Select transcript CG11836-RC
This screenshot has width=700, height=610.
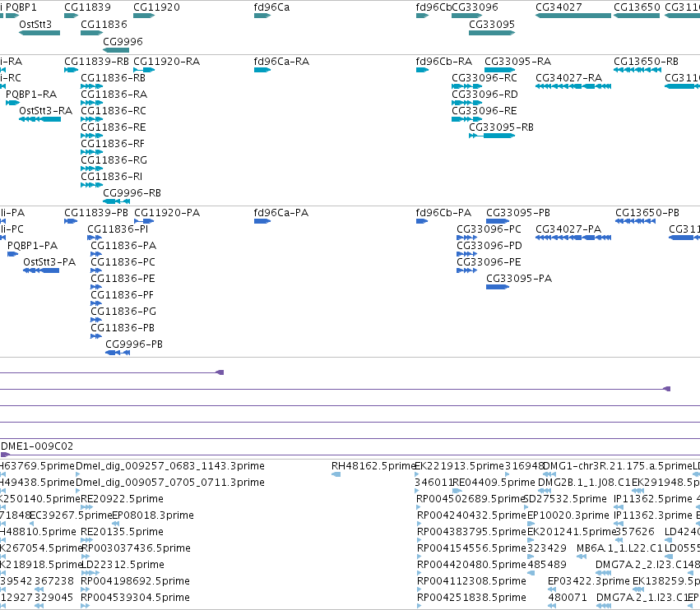pyautogui.click(x=92, y=119)
